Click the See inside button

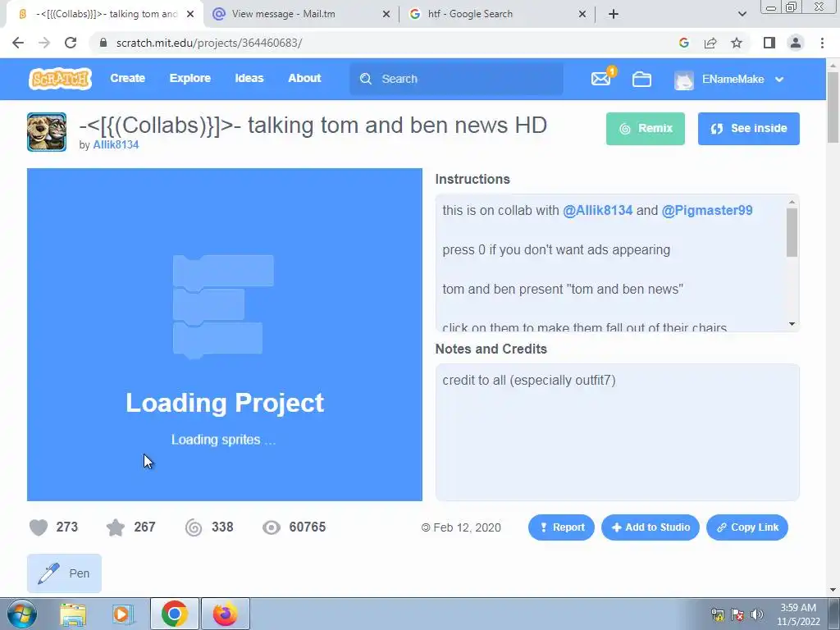click(x=749, y=129)
